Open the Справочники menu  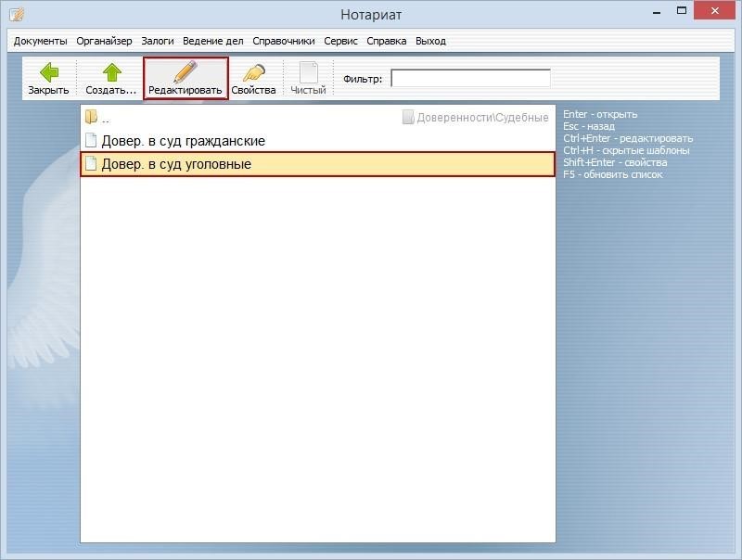pyautogui.click(x=284, y=41)
